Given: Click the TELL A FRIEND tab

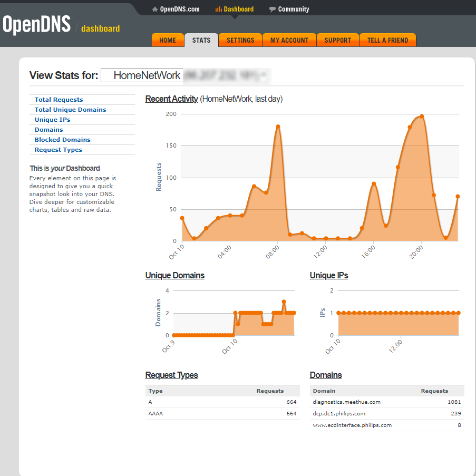Looking at the screenshot, I should 387,40.
